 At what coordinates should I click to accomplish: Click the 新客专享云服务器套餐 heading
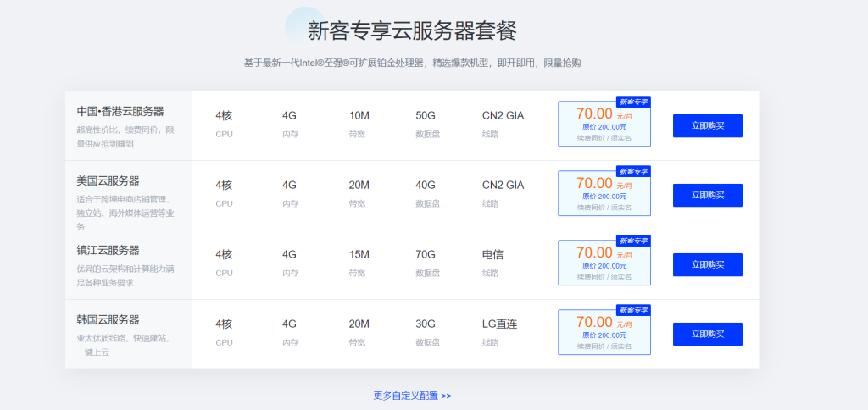[412, 30]
